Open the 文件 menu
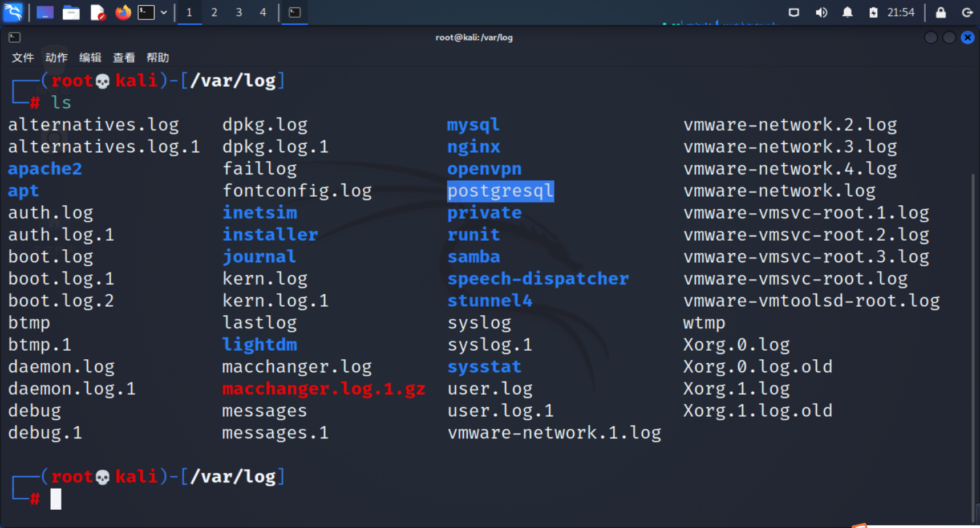980x528 pixels. click(23, 58)
